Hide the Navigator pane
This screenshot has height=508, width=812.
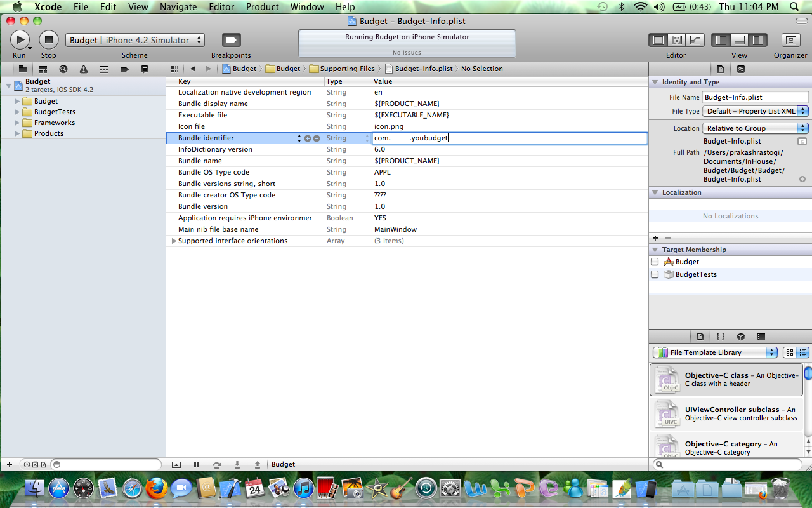coord(721,40)
